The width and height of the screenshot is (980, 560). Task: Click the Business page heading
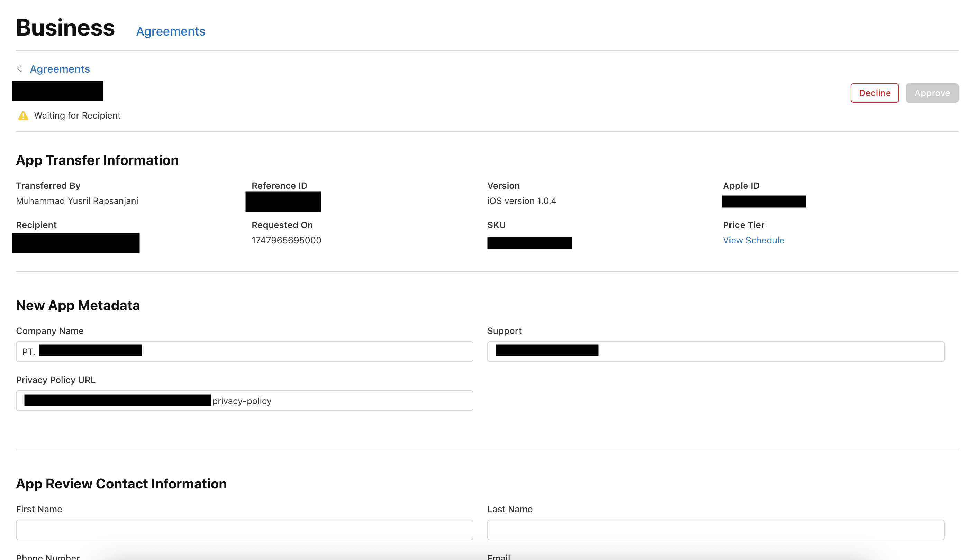(65, 28)
